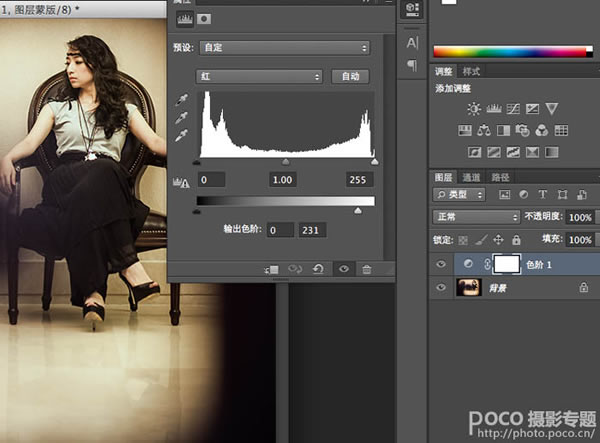Click the 自动 button

(x=350, y=76)
